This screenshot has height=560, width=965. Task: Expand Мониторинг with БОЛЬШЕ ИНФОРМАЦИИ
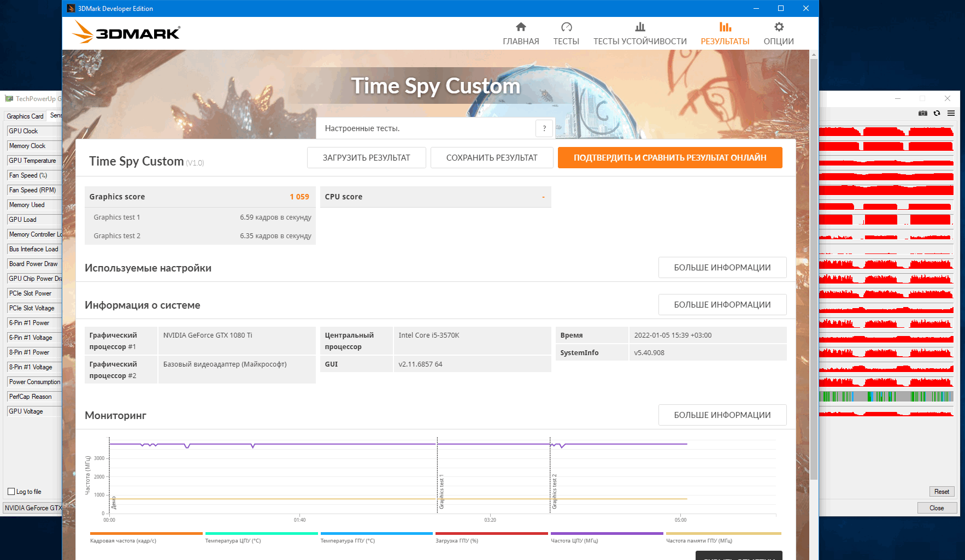coord(722,415)
